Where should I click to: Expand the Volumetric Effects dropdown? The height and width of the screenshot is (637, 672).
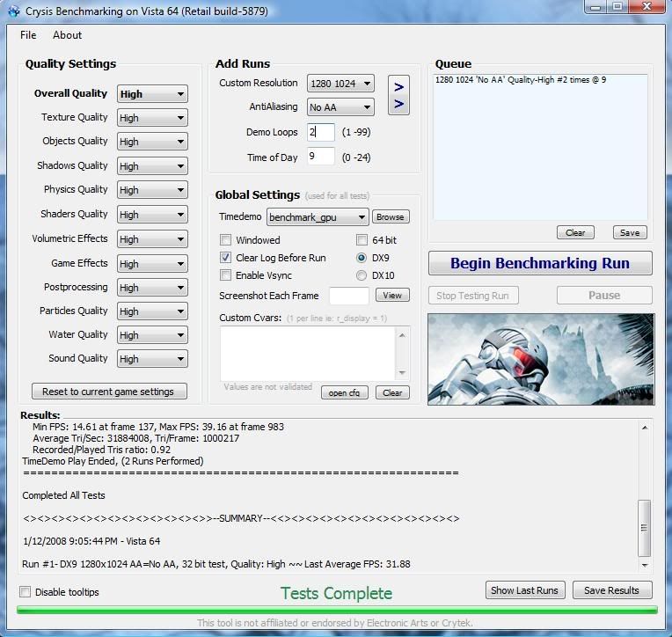(152, 239)
